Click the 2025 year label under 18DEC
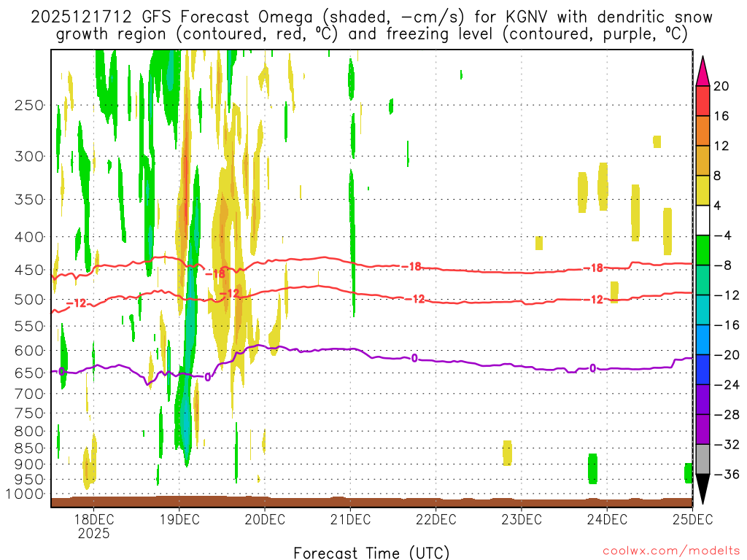This screenshot has height=560, width=747. pyautogui.click(x=93, y=533)
